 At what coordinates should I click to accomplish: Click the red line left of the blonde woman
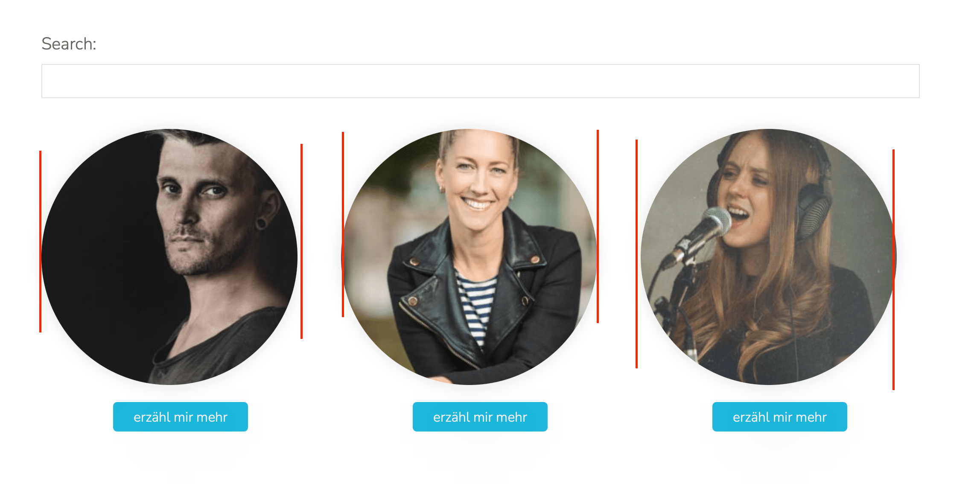click(343, 225)
